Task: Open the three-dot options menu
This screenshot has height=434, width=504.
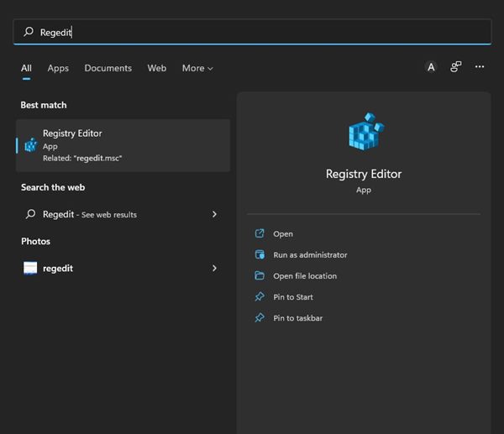Action: coord(480,66)
